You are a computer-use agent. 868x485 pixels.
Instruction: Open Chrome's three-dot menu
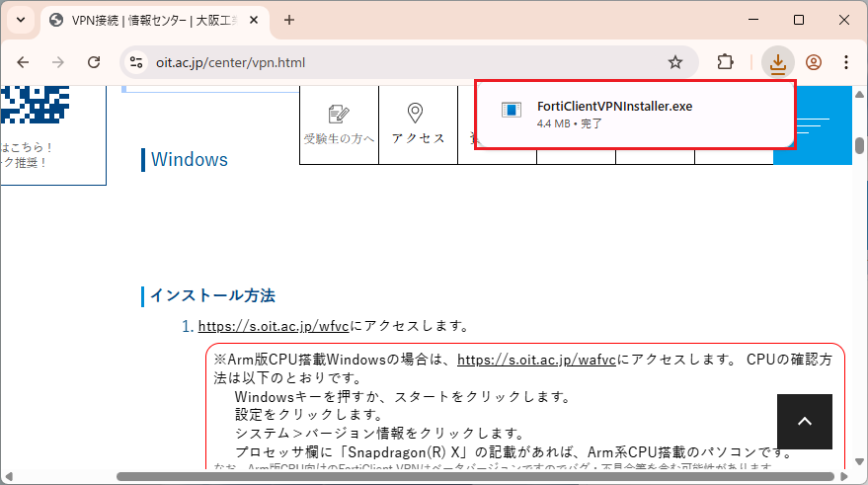pos(846,62)
